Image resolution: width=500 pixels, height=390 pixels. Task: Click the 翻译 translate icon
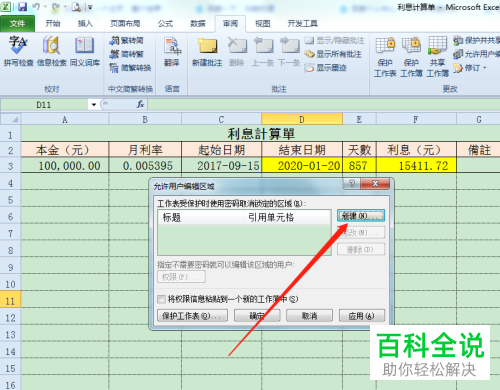click(x=172, y=51)
